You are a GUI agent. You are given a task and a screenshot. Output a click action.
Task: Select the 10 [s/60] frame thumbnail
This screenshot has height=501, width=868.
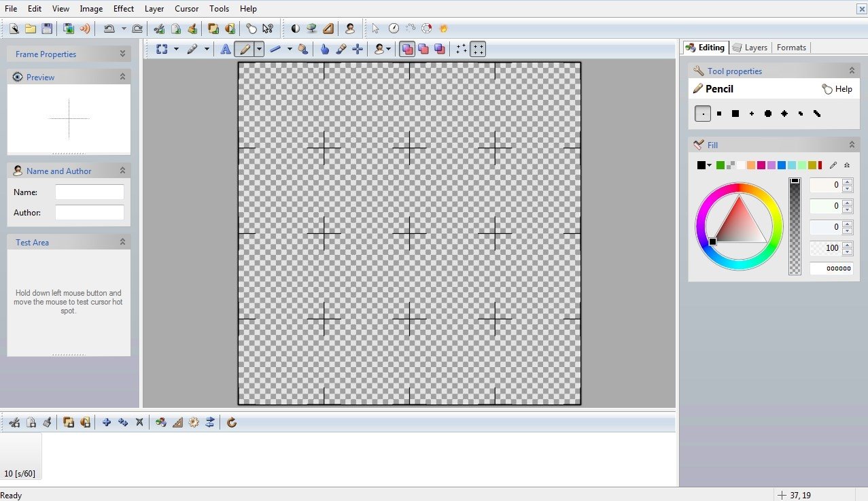(20, 456)
